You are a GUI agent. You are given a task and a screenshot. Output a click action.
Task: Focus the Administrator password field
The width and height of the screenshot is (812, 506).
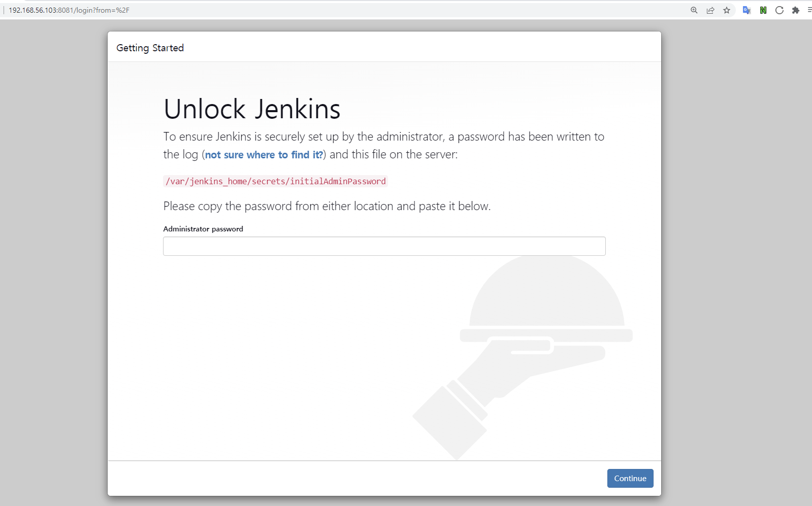[384, 246]
